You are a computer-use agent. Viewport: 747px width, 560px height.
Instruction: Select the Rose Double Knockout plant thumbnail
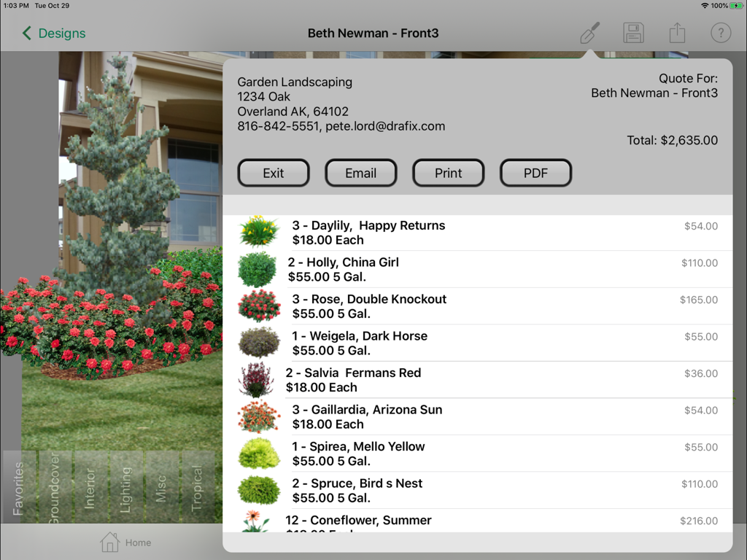[x=258, y=306]
